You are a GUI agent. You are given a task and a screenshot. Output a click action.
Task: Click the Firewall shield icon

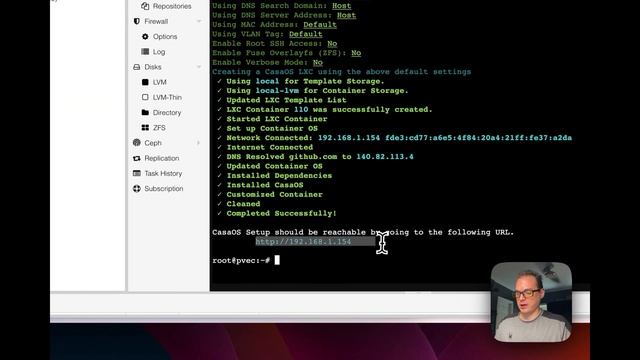[137, 21]
